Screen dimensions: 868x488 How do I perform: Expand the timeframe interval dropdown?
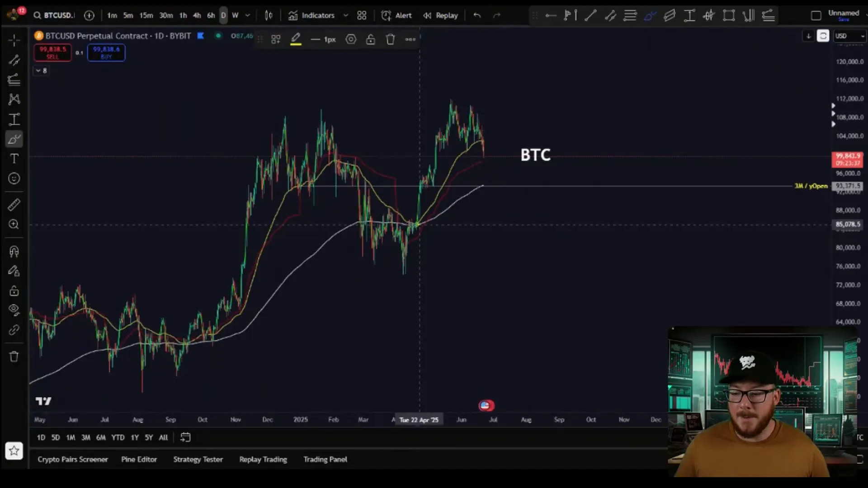[x=247, y=15]
